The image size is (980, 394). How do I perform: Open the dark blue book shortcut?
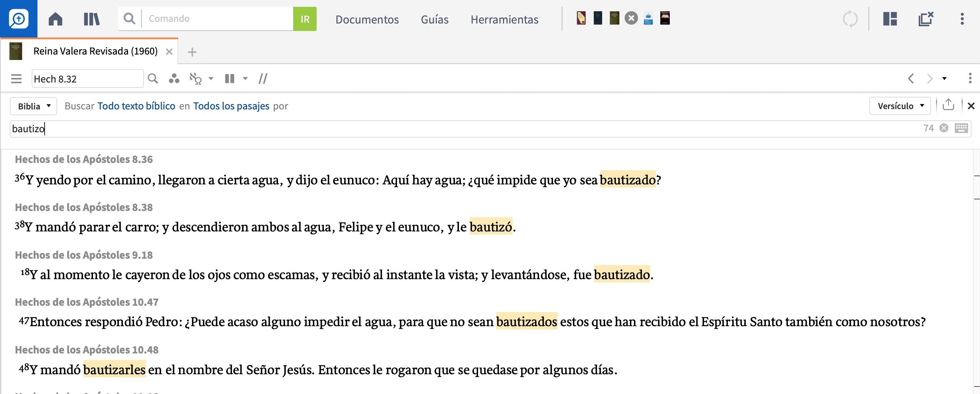598,18
